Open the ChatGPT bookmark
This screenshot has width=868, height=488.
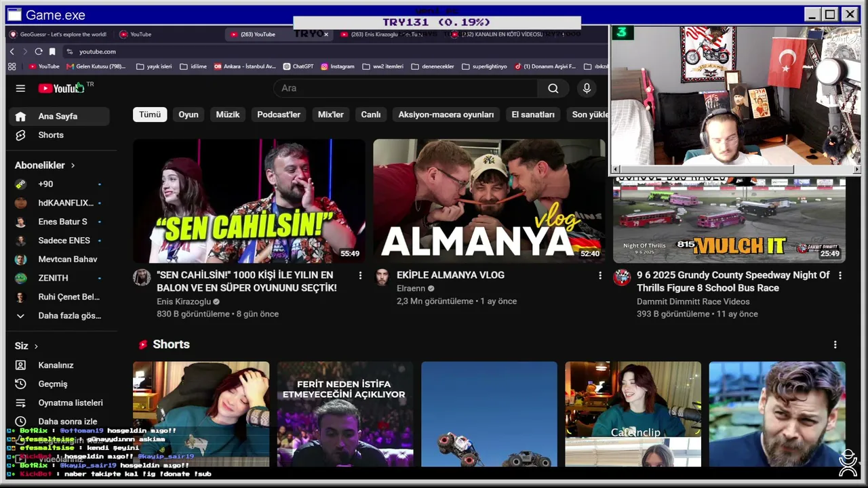click(x=298, y=66)
